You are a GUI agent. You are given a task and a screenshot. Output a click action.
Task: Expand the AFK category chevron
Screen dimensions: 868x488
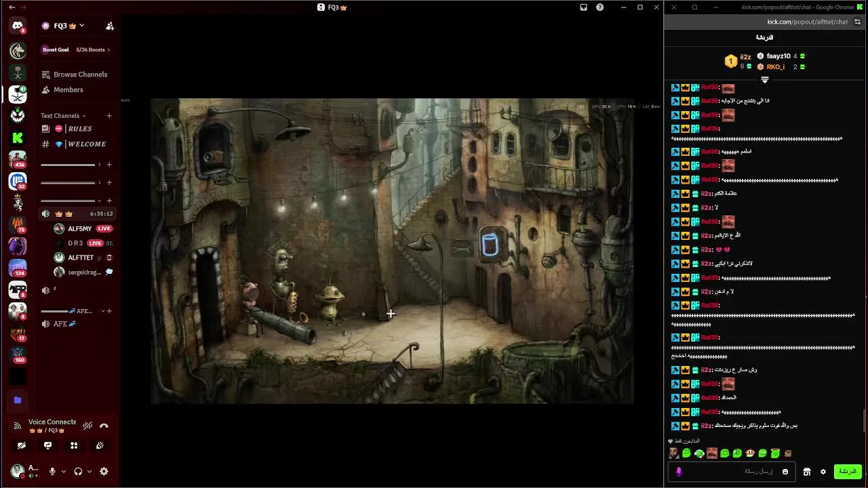102,311
